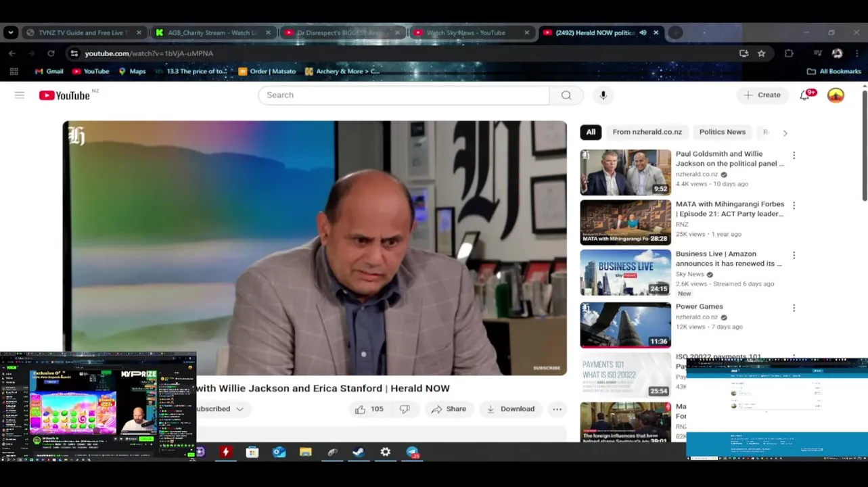Click the magnifier search button
868x487 pixels.
[566, 95]
